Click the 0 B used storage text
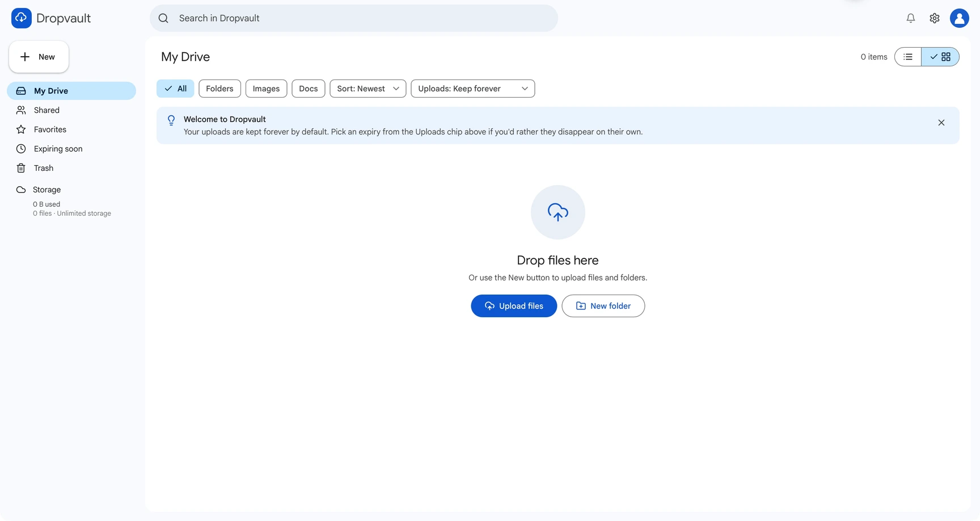 47,204
